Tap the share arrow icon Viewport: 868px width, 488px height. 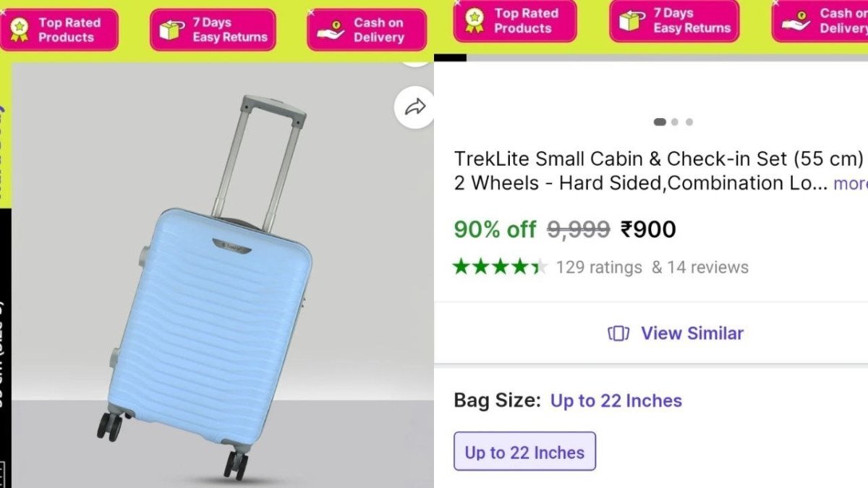pos(415,108)
